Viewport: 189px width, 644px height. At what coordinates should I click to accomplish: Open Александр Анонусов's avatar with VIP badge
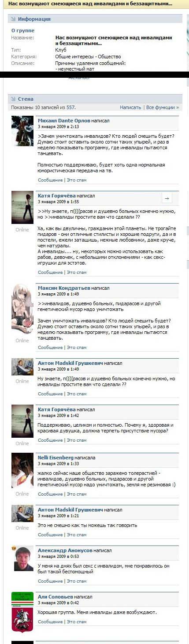(22, 558)
